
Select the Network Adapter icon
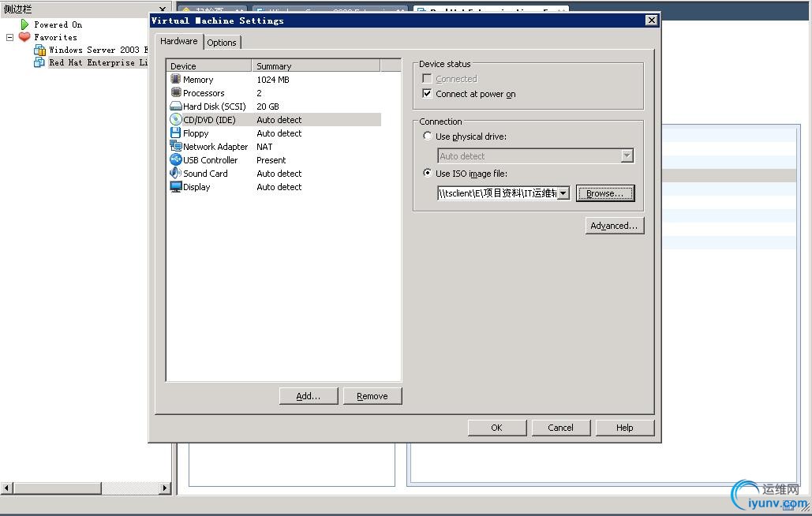(175, 147)
